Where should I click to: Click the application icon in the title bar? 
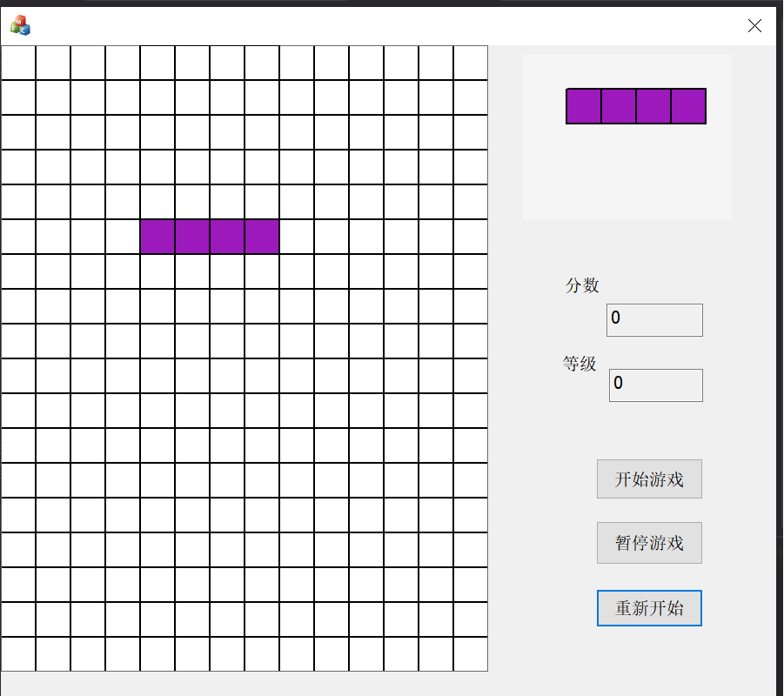[x=19, y=23]
